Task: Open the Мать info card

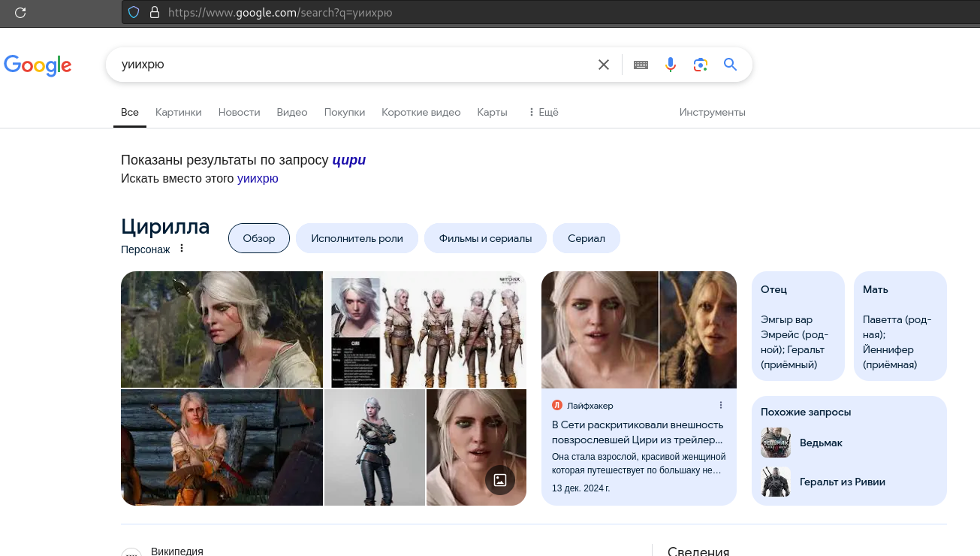Action: [x=900, y=326]
